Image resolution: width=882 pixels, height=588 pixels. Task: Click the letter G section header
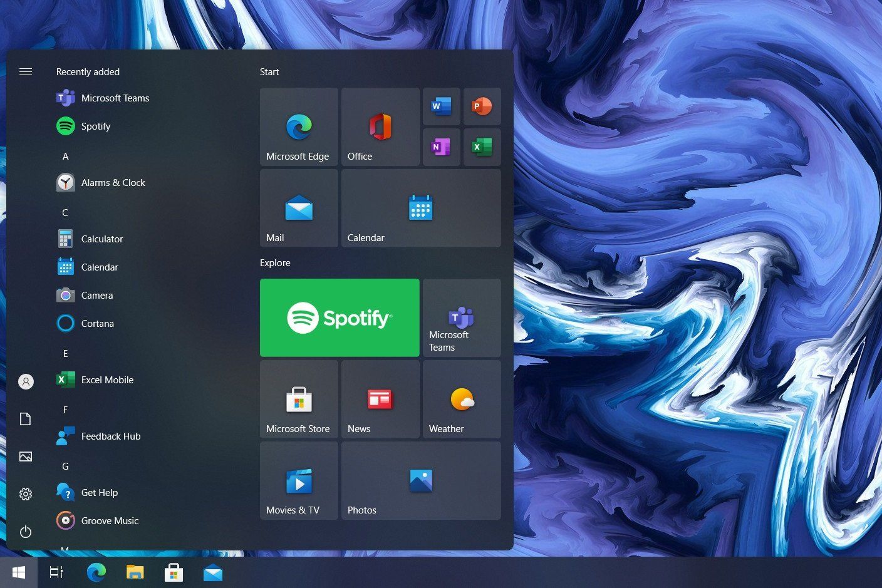65,466
